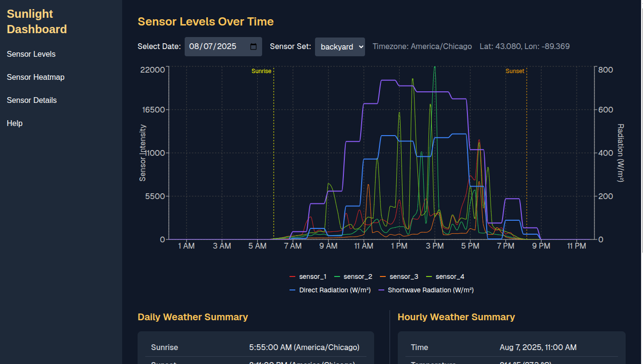The width and height of the screenshot is (643, 364).
Task: Open the calendar picker icon in date field
Action: click(253, 47)
